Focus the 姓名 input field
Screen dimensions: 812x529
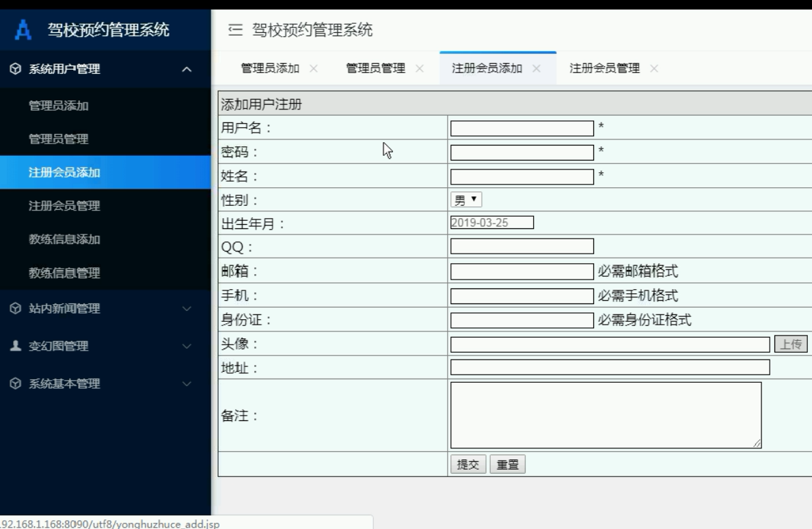pyautogui.click(x=522, y=177)
